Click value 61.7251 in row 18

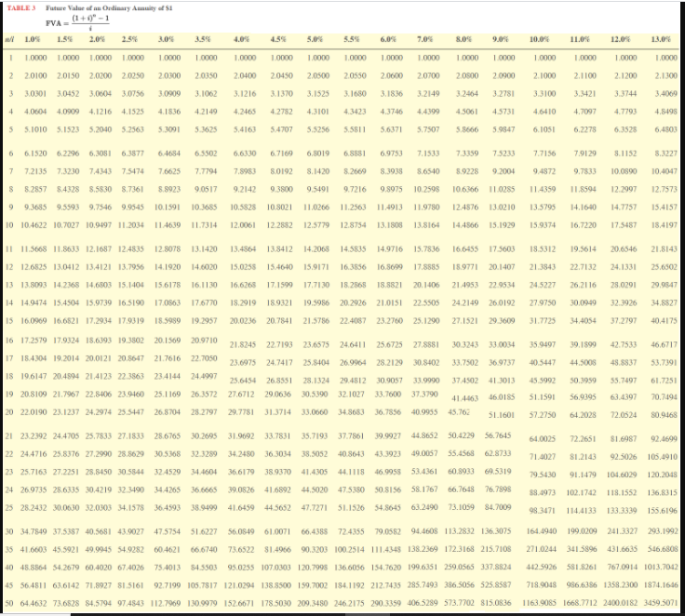(664, 381)
